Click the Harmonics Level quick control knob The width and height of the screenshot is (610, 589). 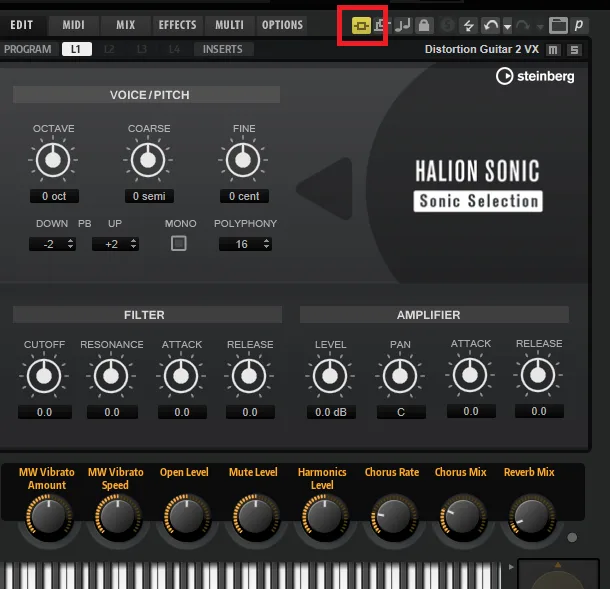pyautogui.click(x=325, y=517)
